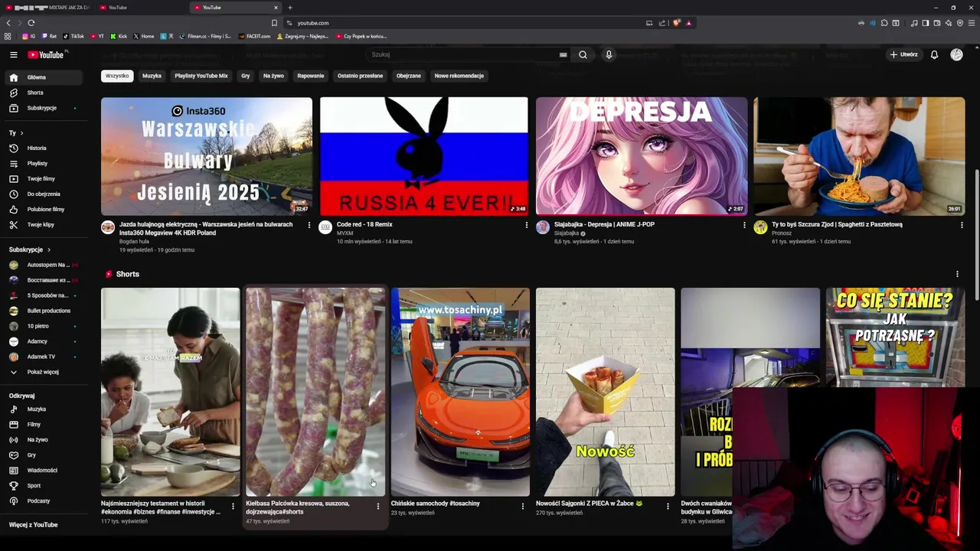The image size is (980, 551).
Task: Open options for Kiełbasa Palcówka kresowa short
Action: click(x=377, y=506)
